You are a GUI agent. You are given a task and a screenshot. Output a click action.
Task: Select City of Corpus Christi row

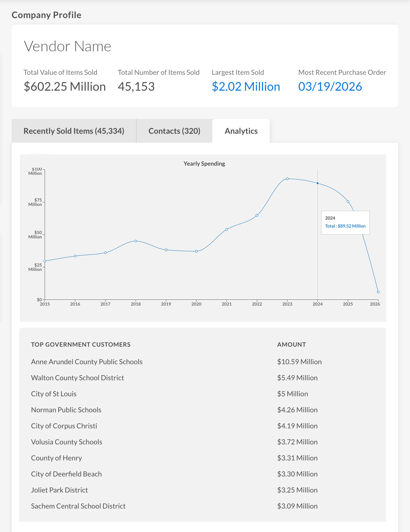point(64,426)
